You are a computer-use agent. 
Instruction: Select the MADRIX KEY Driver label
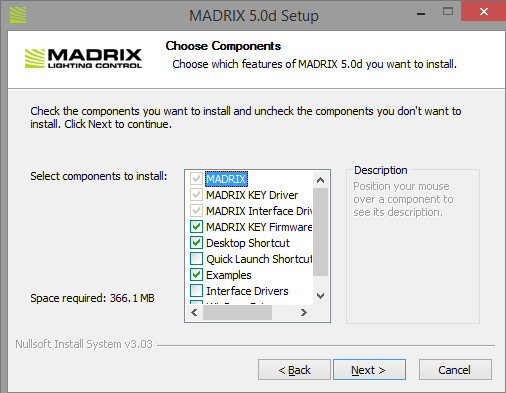(252, 195)
